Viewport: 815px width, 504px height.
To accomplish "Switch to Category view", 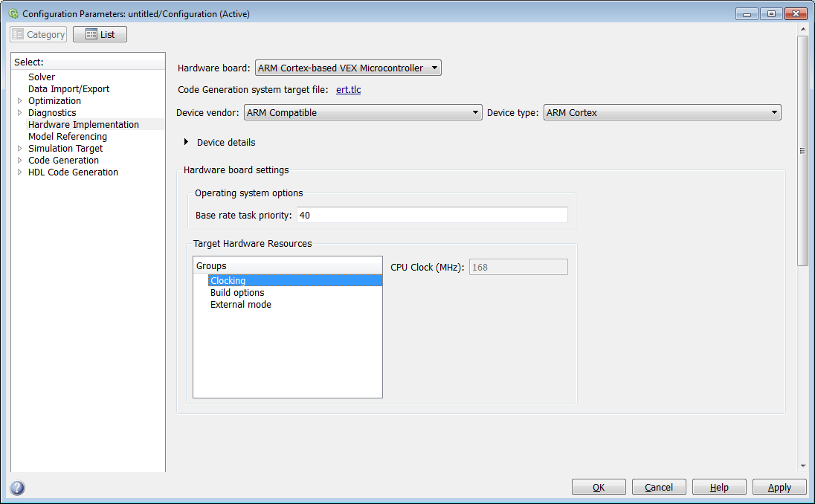I will [x=39, y=34].
